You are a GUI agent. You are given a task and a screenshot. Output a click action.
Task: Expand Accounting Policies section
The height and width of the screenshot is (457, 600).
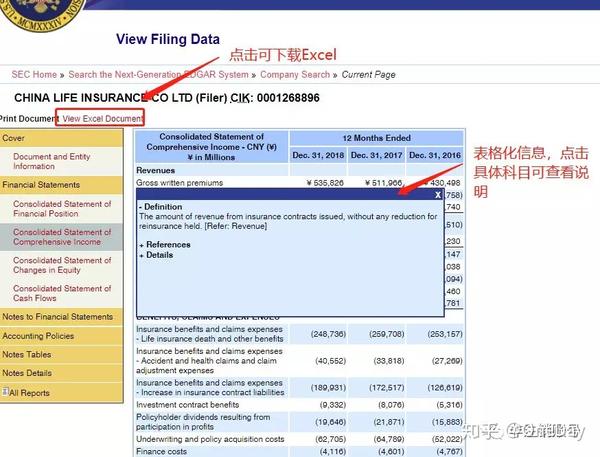(x=61, y=336)
